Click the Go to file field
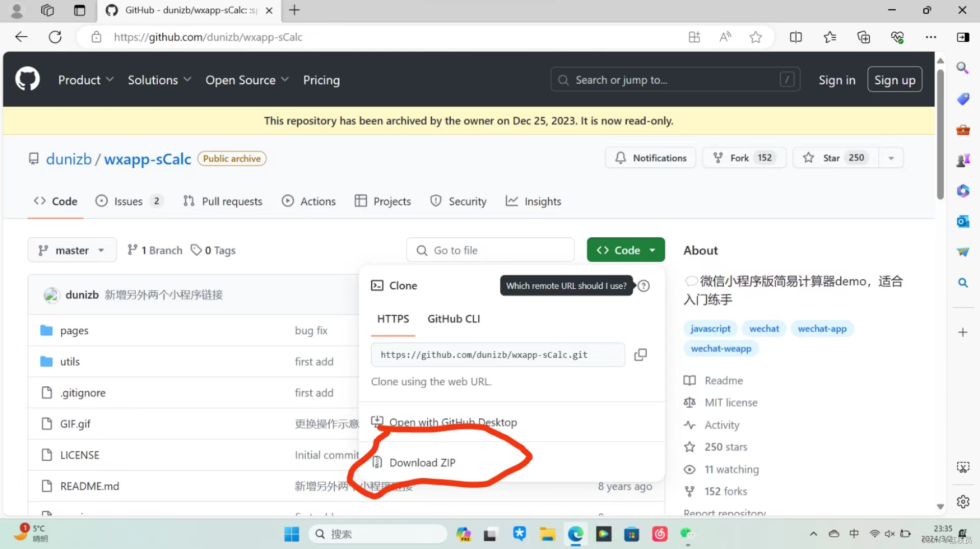980x549 pixels. tap(490, 249)
